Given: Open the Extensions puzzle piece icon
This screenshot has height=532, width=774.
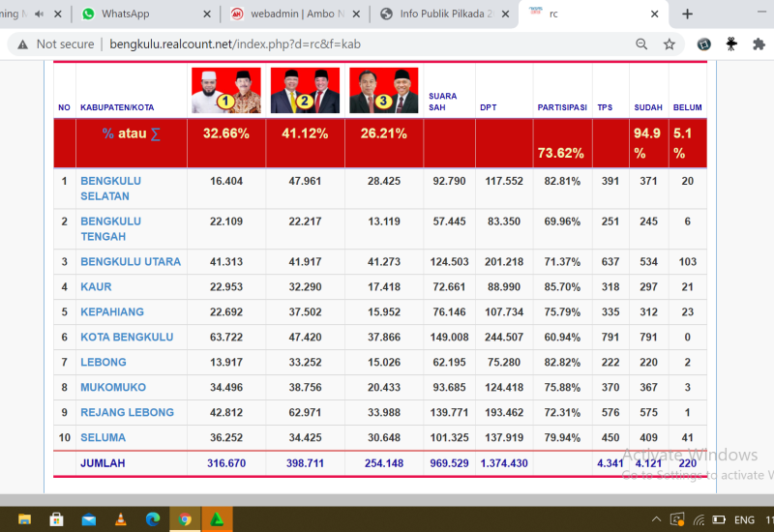Looking at the screenshot, I should (759, 44).
